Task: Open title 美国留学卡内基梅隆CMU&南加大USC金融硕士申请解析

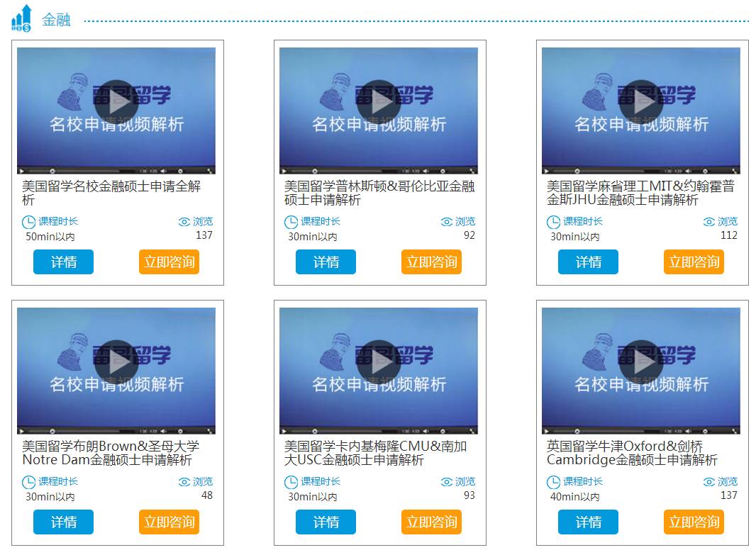Action: [376, 453]
